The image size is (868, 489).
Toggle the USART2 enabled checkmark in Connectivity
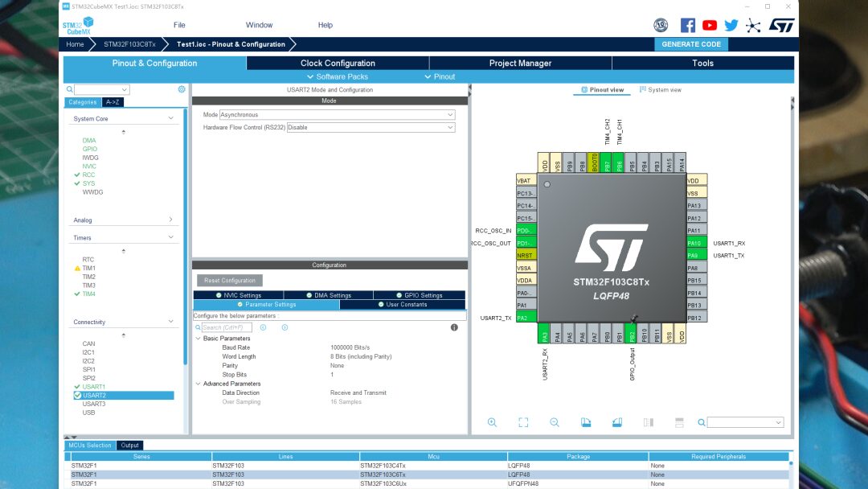77,396
